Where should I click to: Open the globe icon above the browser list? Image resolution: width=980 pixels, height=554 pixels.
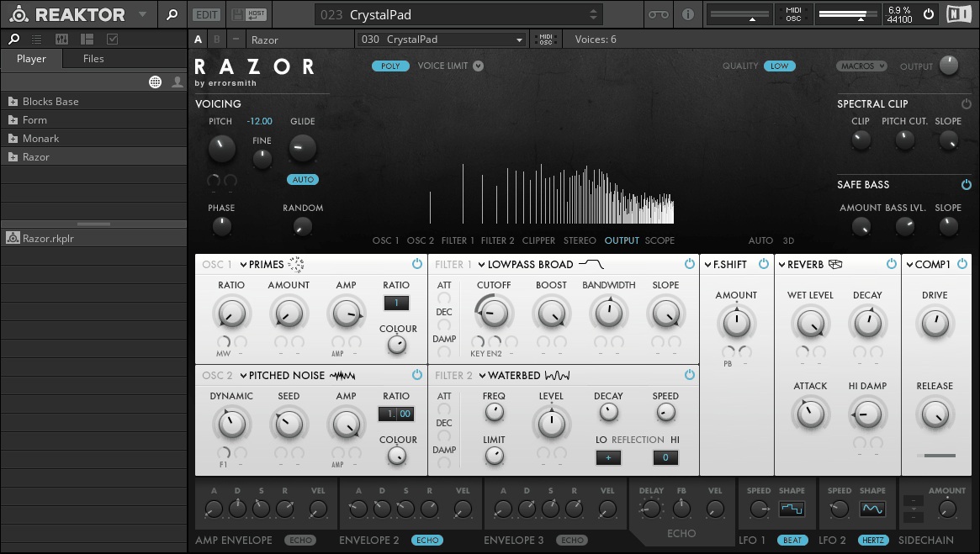click(x=155, y=82)
